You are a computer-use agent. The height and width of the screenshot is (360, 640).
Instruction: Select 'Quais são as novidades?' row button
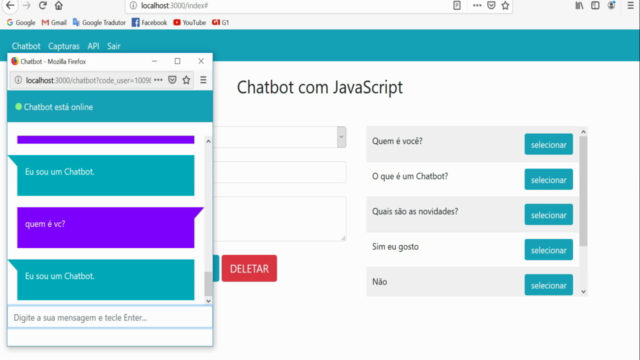pos(549,215)
